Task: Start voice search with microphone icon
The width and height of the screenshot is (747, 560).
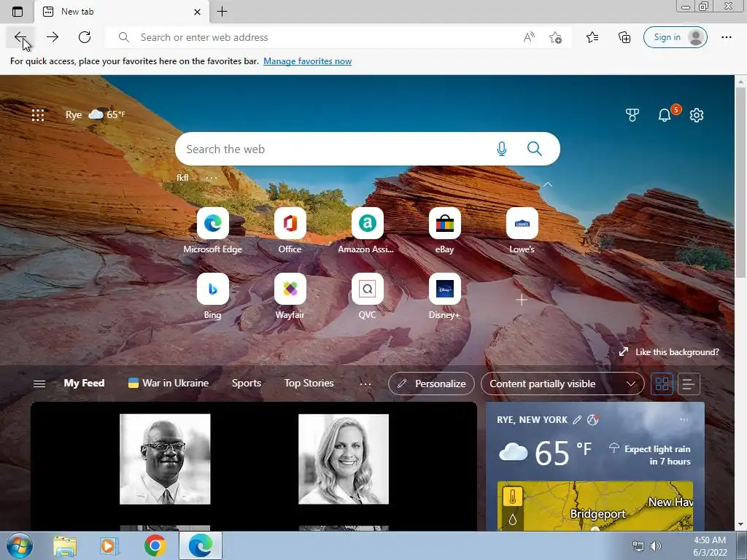Action: [502, 149]
